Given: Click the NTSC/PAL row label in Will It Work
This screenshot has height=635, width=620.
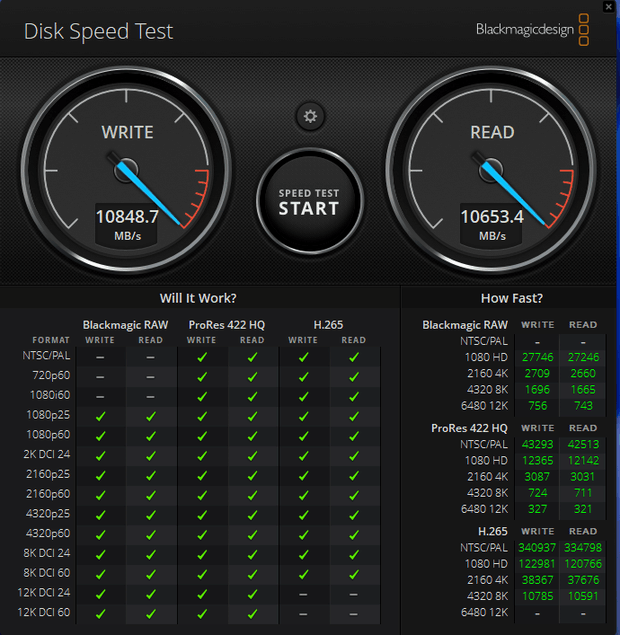Looking at the screenshot, I should 46,356.
